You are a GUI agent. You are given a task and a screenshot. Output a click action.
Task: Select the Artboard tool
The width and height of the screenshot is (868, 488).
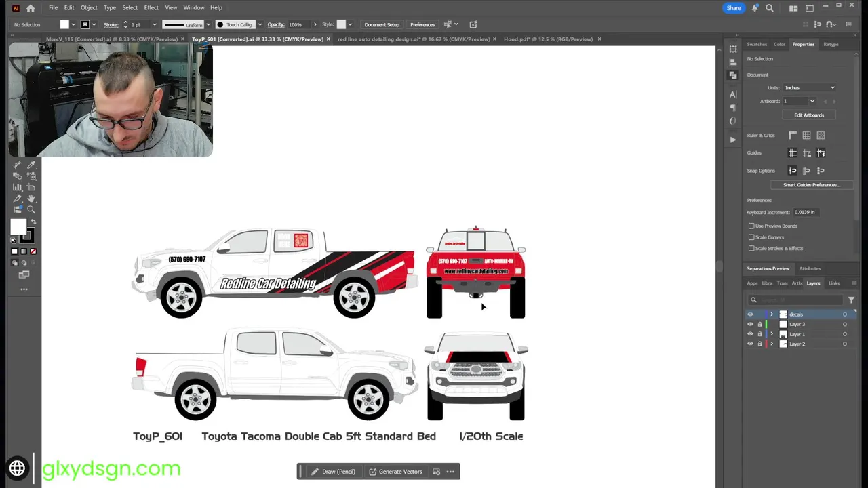tap(31, 187)
